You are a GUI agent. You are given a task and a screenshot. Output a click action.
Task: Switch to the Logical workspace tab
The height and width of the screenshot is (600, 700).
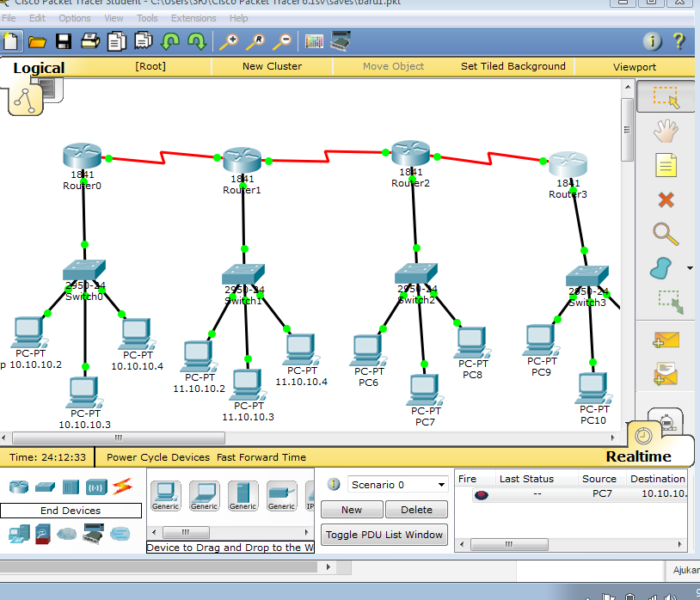[x=39, y=68]
